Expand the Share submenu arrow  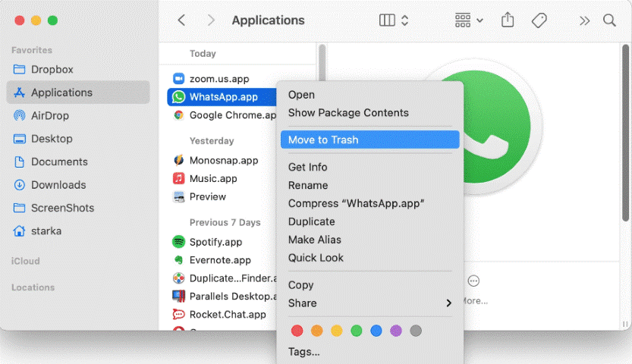[x=448, y=303]
